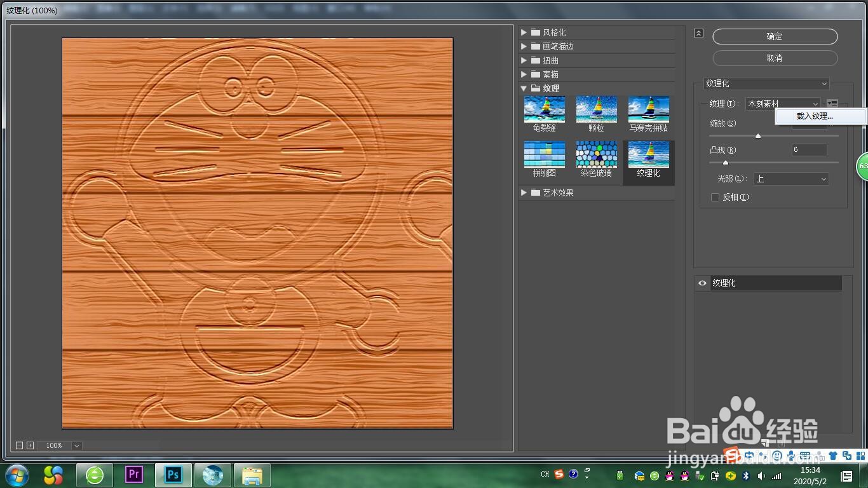Click the network signal bars tray icon
The height and width of the screenshot is (488, 868).
776,476
